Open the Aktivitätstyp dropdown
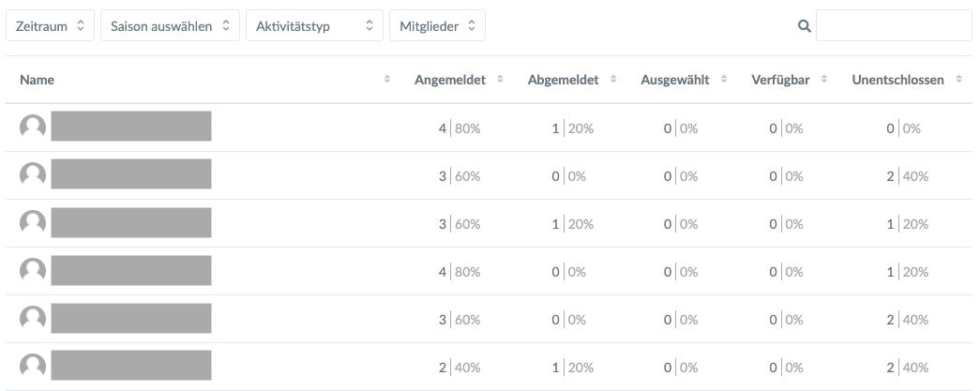980x391 pixels. 314,26
